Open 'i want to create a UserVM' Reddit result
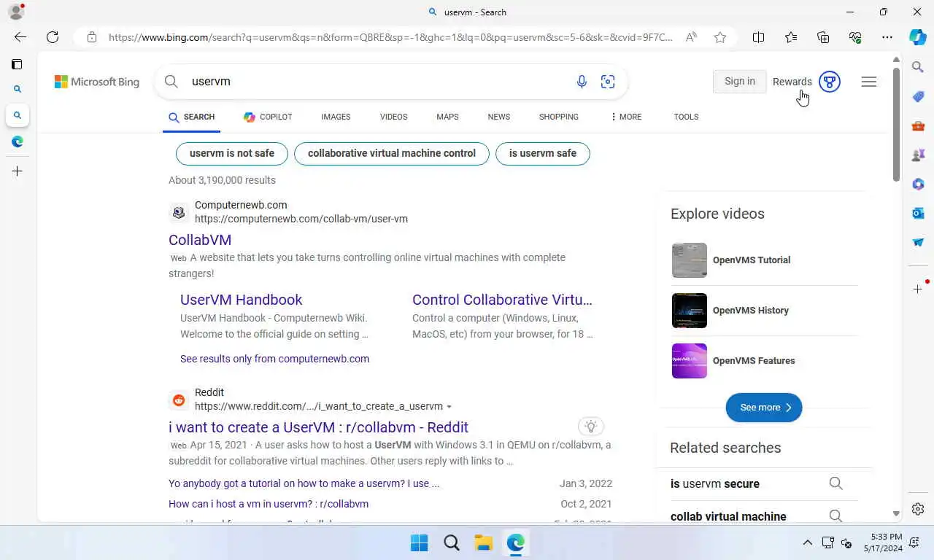Image resolution: width=934 pixels, height=560 pixels. pyautogui.click(x=318, y=427)
